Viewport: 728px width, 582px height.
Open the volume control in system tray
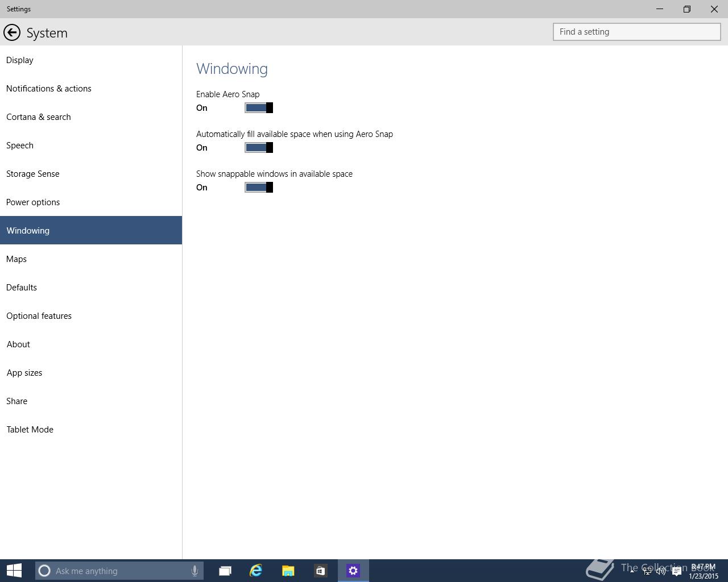pos(661,571)
